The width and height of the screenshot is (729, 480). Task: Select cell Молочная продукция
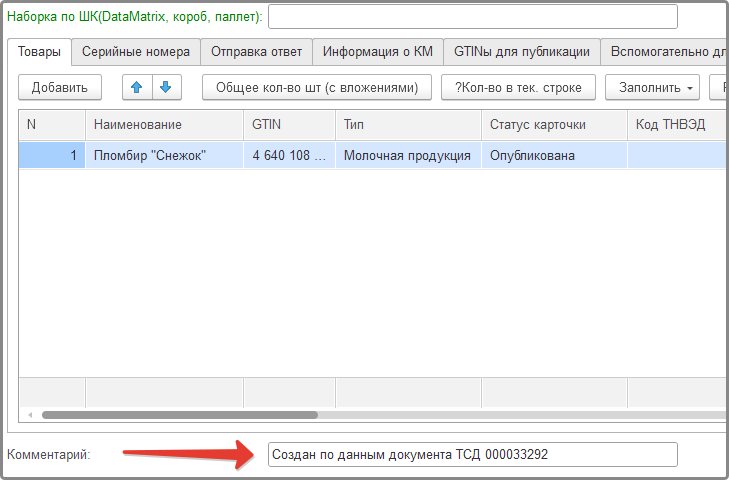click(x=409, y=155)
